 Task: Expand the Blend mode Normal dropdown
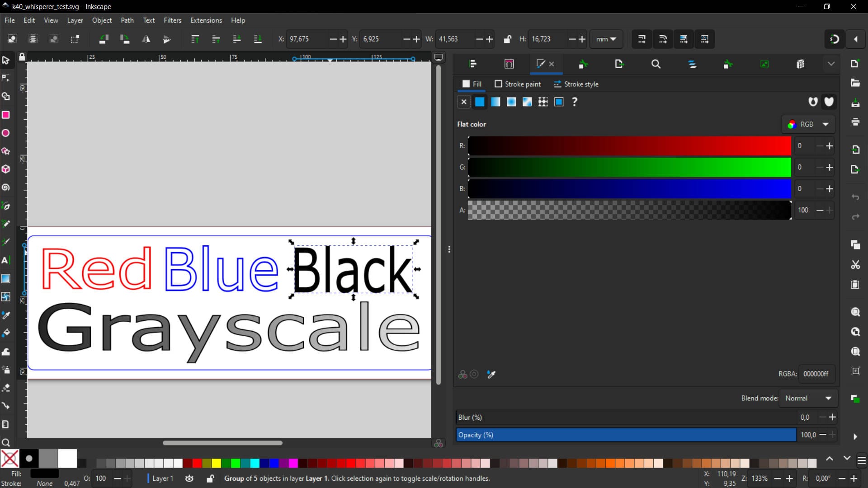tap(808, 398)
